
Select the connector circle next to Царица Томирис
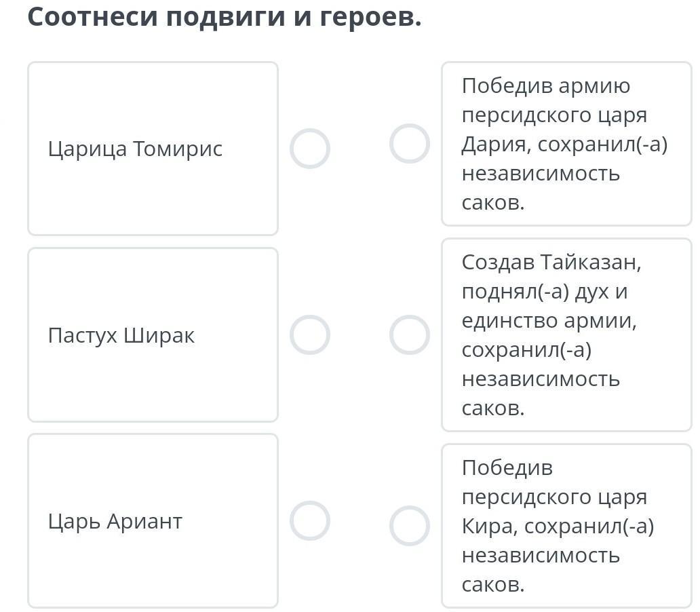(310, 149)
